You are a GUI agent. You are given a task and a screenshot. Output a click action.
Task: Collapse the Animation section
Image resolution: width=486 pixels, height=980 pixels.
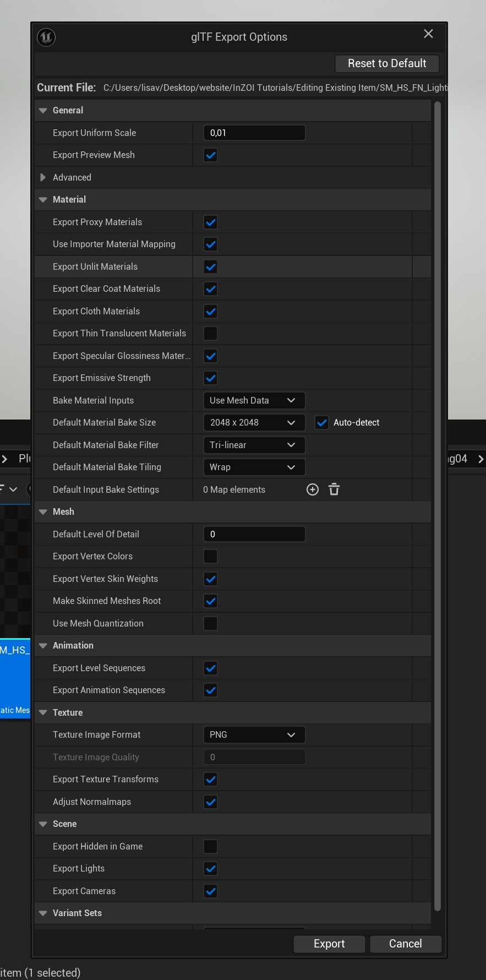click(x=43, y=646)
